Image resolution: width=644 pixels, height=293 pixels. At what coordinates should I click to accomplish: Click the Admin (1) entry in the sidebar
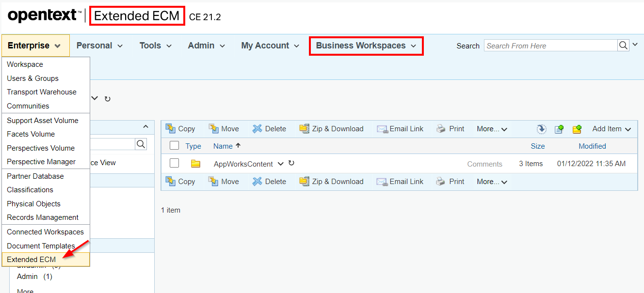pyautogui.click(x=34, y=277)
